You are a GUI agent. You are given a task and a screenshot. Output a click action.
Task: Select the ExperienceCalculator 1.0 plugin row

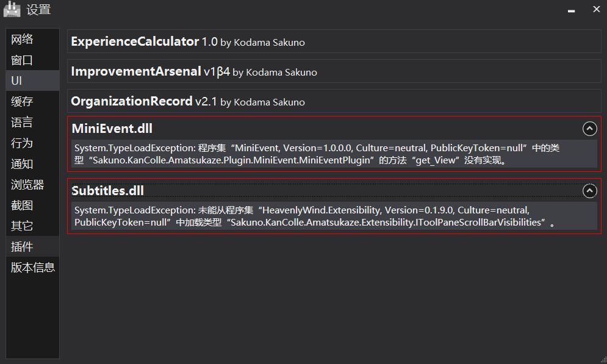(334, 41)
